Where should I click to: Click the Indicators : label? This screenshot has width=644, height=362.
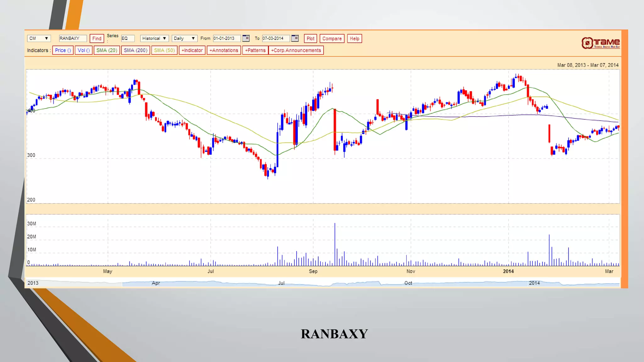tap(39, 50)
